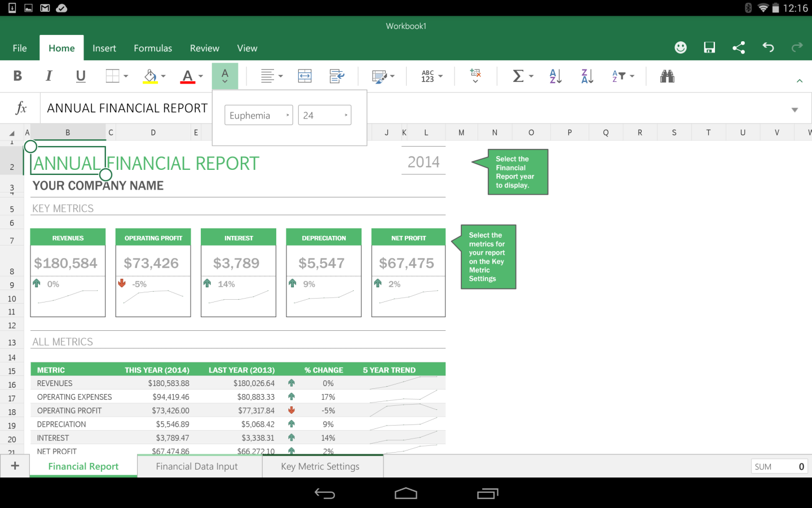812x508 pixels.
Task: Open the Find tool in the ribbon
Action: click(667, 75)
